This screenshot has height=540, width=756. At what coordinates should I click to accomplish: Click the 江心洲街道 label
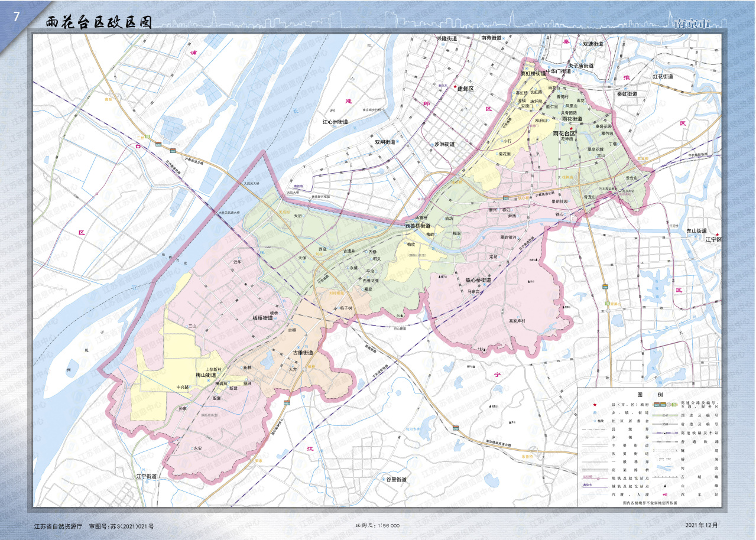pos(335,122)
